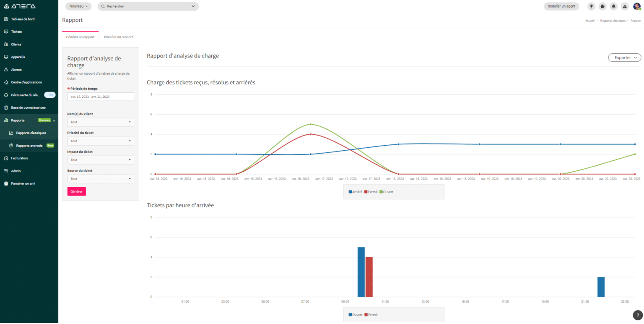The height and width of the screenshot is (324, 644).
Task: Open the Exporter dropdown
Action: [x=624, y=57]
